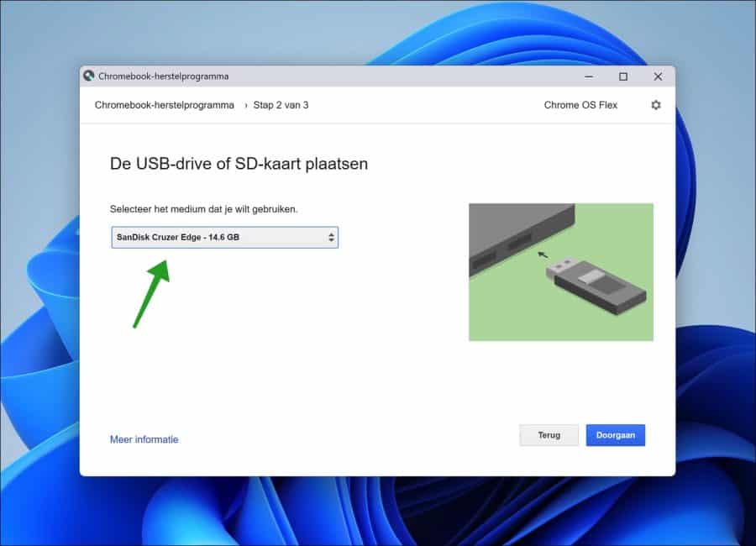
Task: Open the SanDisk Cruzer Edge media dropdown
Action: click(x=224, y=238)
